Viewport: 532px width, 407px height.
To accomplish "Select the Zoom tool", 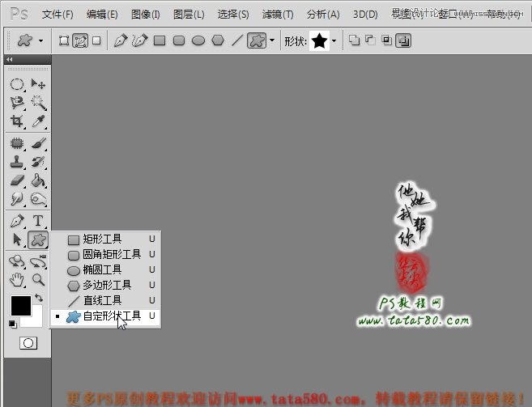I will click(38, 280).
